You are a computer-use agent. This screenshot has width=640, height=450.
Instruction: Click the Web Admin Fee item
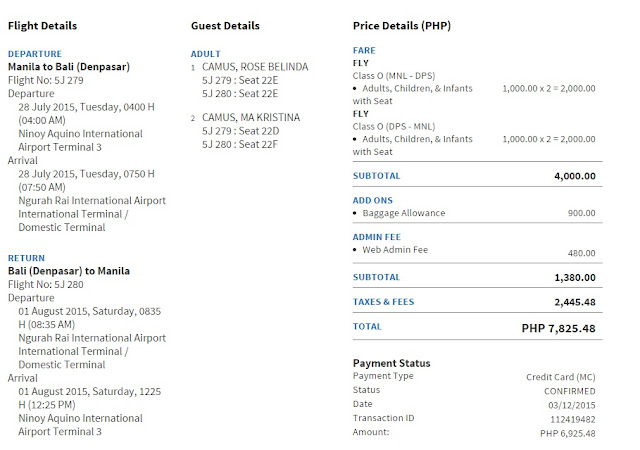[395, 250]
